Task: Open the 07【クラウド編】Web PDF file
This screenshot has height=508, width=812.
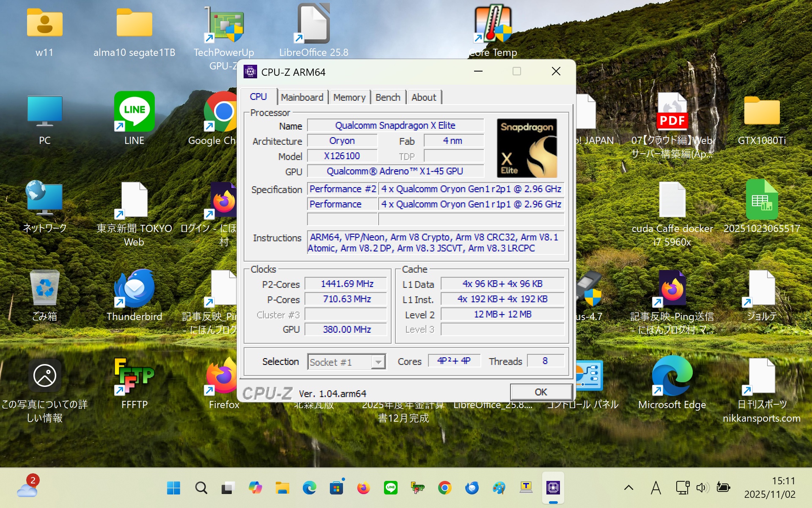Action: click(x=672, y=126)
